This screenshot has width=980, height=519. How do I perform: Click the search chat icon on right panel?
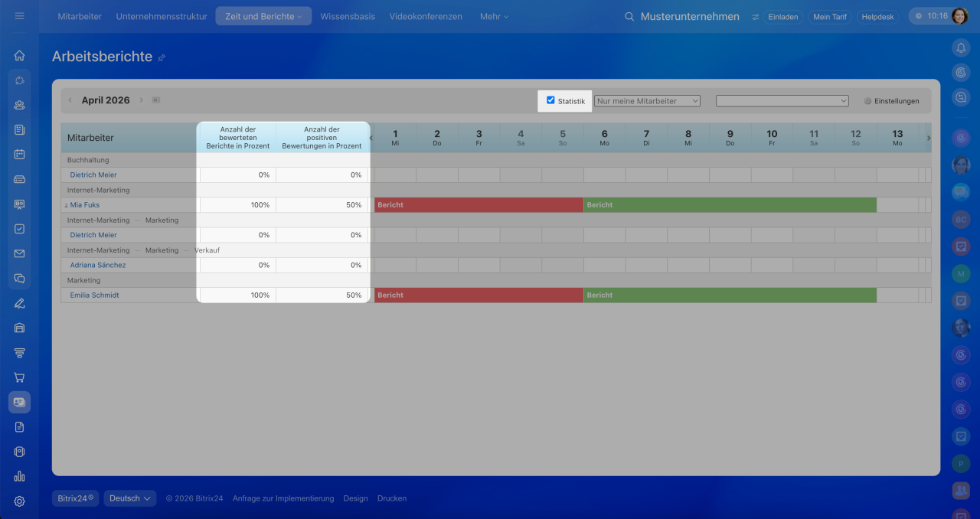point(961,97)
